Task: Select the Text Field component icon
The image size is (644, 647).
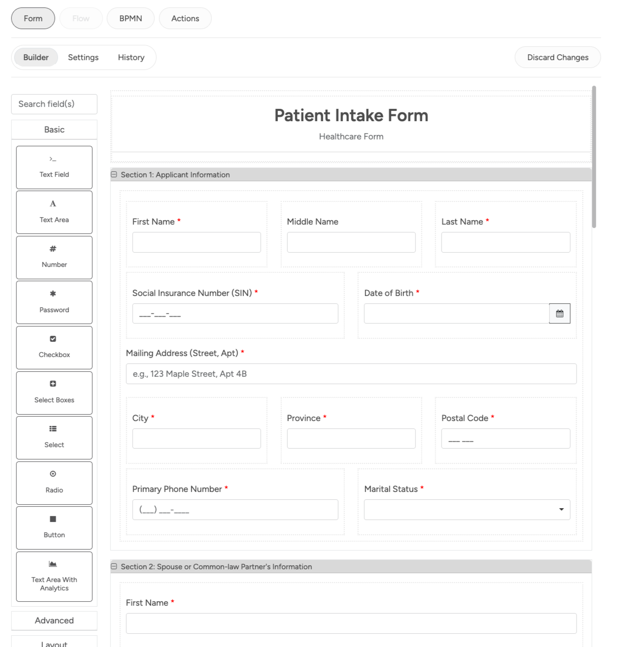Action: [x=53, y=159]
